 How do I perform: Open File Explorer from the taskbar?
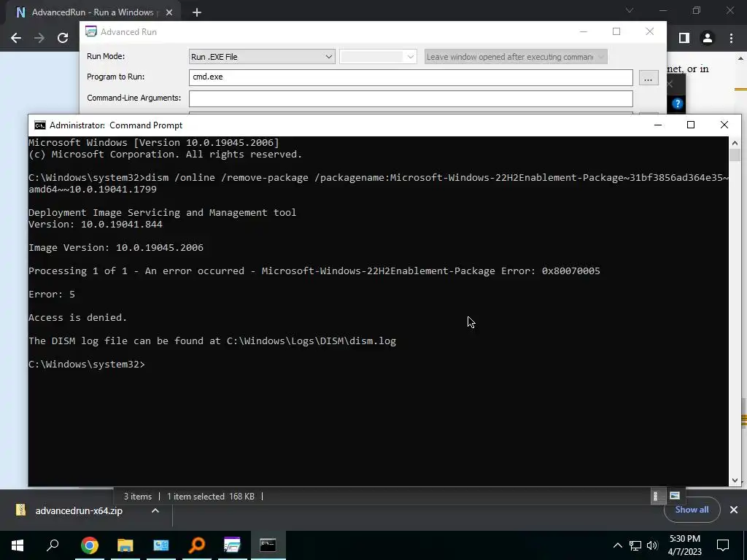125,545
